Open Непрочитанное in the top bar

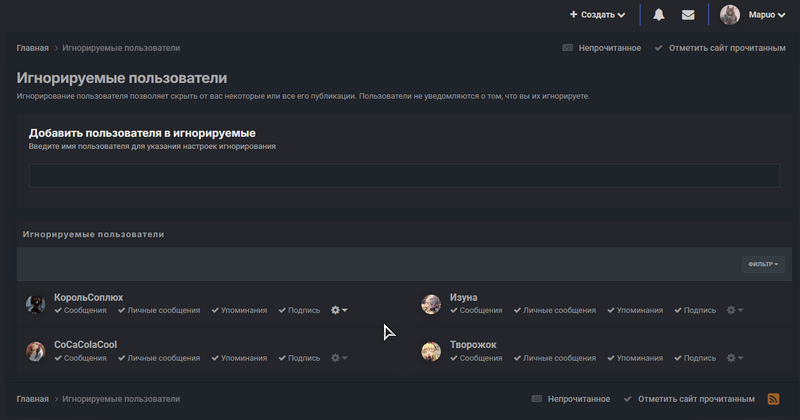pos(602,48)
